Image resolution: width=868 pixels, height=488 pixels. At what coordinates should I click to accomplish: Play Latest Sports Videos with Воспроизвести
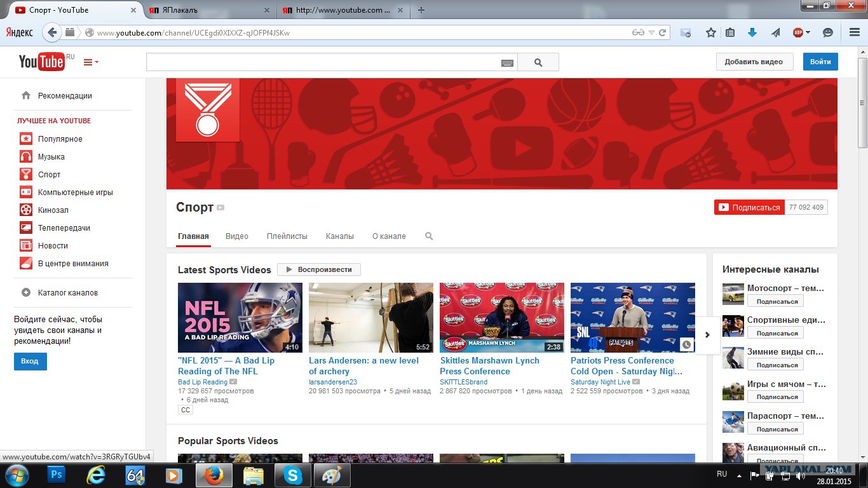click(318, 269)
